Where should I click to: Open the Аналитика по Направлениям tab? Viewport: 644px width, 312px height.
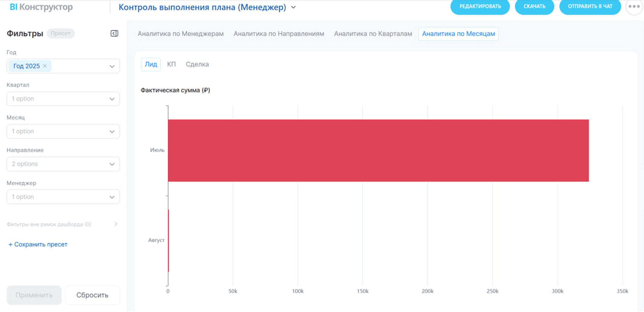pos(279,34)
